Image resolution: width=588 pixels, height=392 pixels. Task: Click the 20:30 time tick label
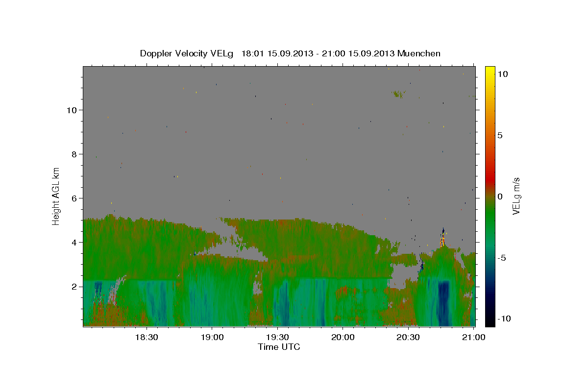click(x=408, y=337)
